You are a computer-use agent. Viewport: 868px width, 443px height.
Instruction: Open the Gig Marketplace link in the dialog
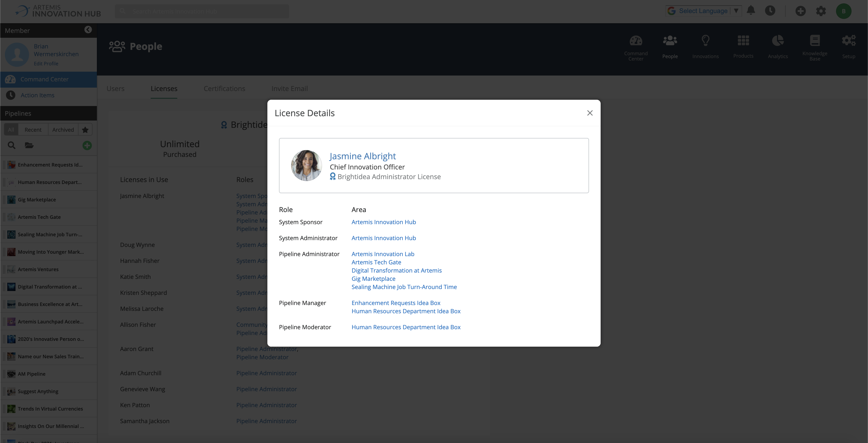pos(373,279)
